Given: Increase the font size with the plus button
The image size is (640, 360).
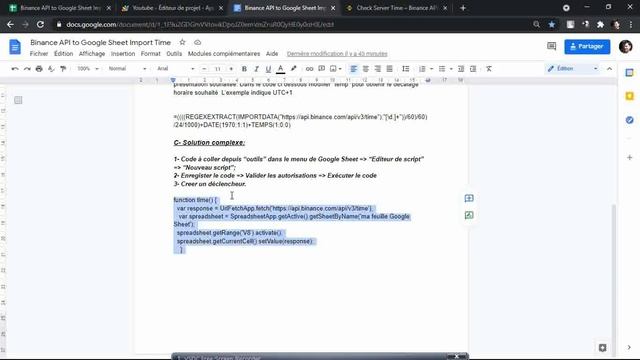Looking at the screenshot, I should pyautogui.click(x=231, y=69).
